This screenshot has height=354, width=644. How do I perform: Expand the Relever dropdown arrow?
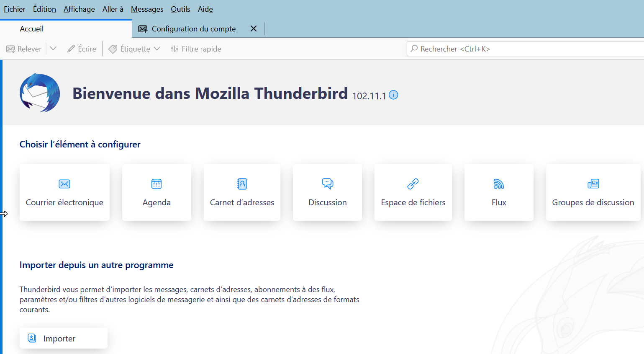(x=53, y=49)
